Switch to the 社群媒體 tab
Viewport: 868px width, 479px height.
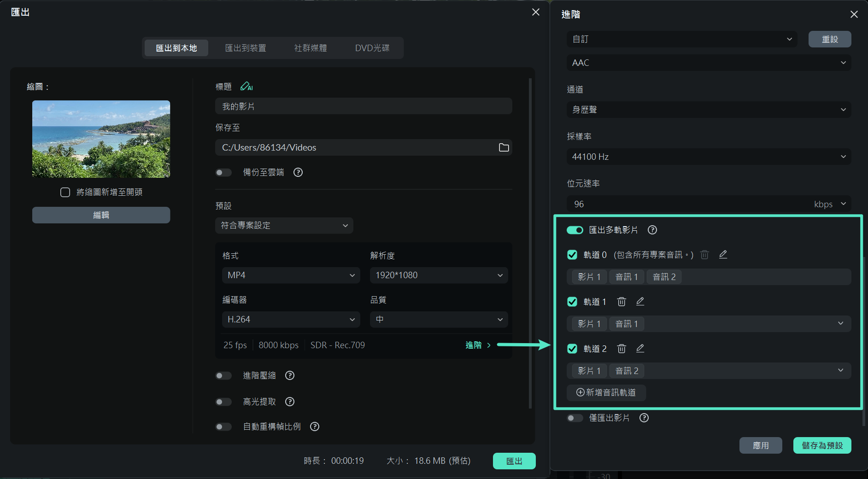tap(311, 47)
